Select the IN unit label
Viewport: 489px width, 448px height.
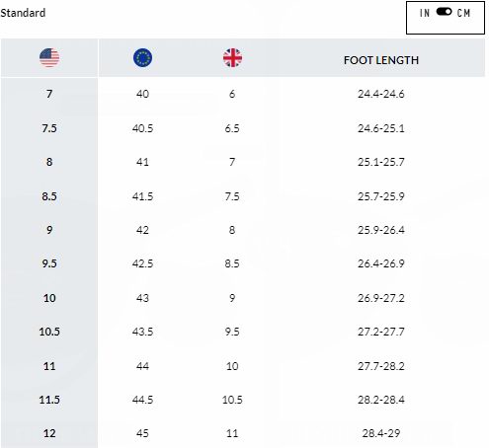(x=425, y=13)
